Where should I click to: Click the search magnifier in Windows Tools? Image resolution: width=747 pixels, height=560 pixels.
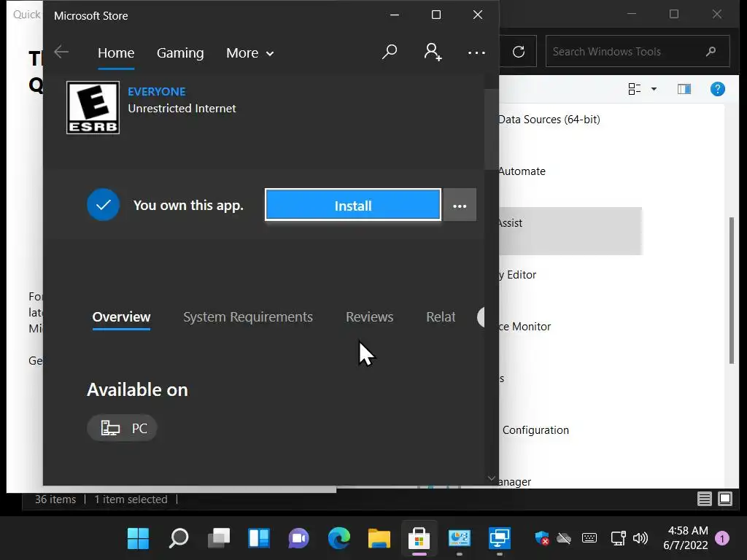(x=711, y=52)
